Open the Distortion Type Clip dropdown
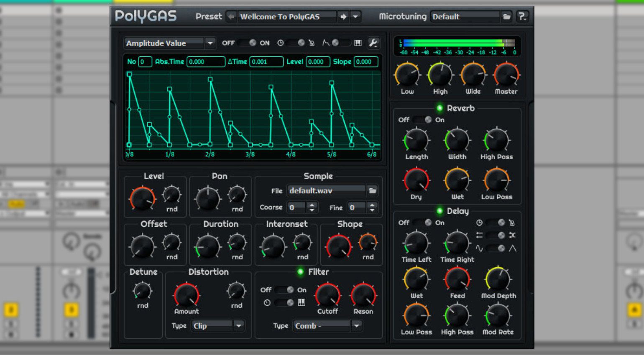 (x=218, y=326)
